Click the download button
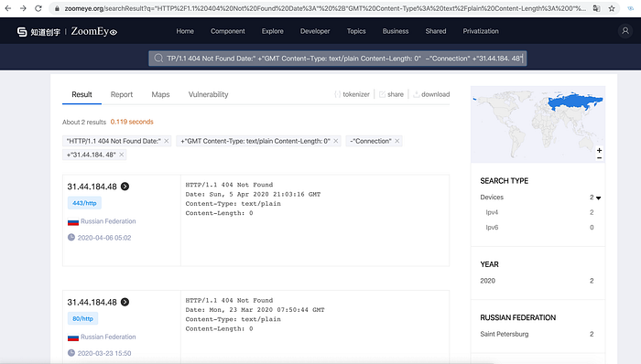 click(x=431, y=94)
